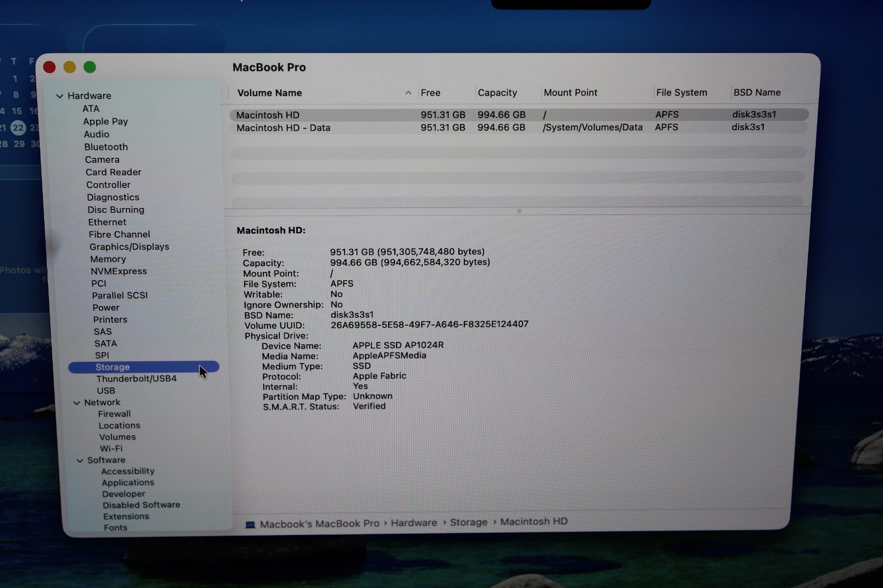Select Graphics/Displays in the sidebar
Viewport: 883px width, 588px height.
coord(129,247)
